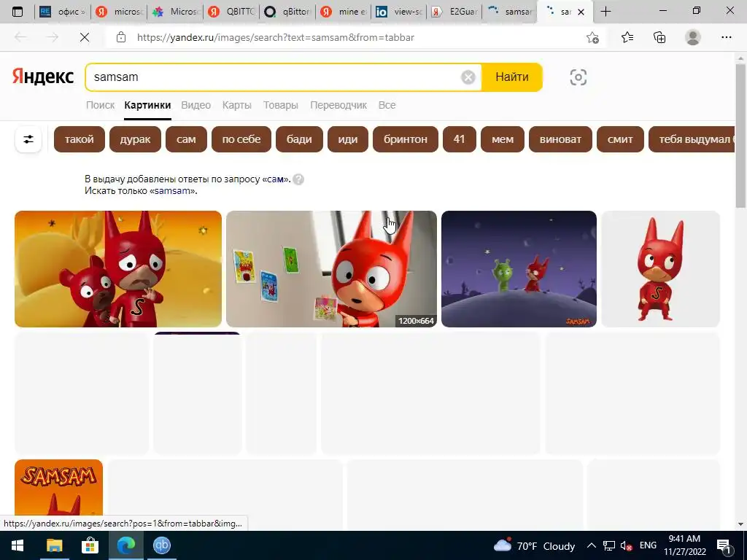Select the Видео search category
Image resolution: width=747 pixels, height=560 pixels.
(196, 105)
